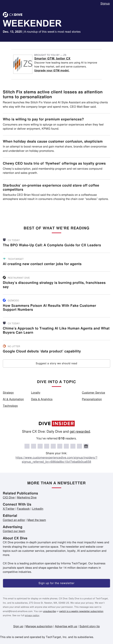
Task: Click the Gizmodo source icon
Action: (4, 300)
